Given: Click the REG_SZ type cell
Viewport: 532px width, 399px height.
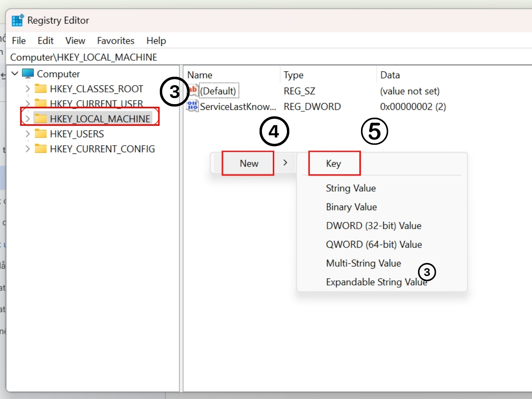Looking at the screenshot, I should point(299,91).
